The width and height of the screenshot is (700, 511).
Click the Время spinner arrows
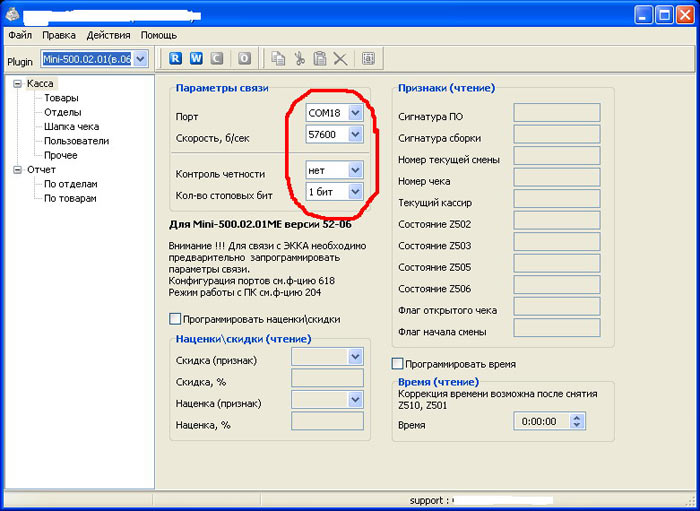[x=576, y=422]
